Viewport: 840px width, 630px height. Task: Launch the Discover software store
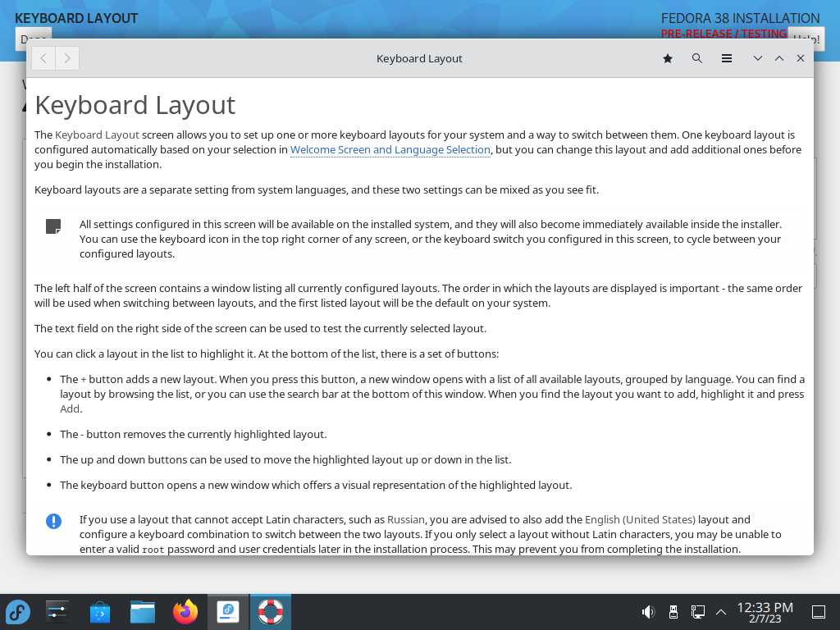click(99, 612)
